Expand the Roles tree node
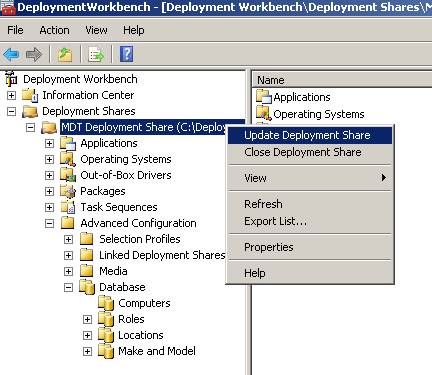Image resolution: width=432 pixels, height=375 pixels. [87, 319]
